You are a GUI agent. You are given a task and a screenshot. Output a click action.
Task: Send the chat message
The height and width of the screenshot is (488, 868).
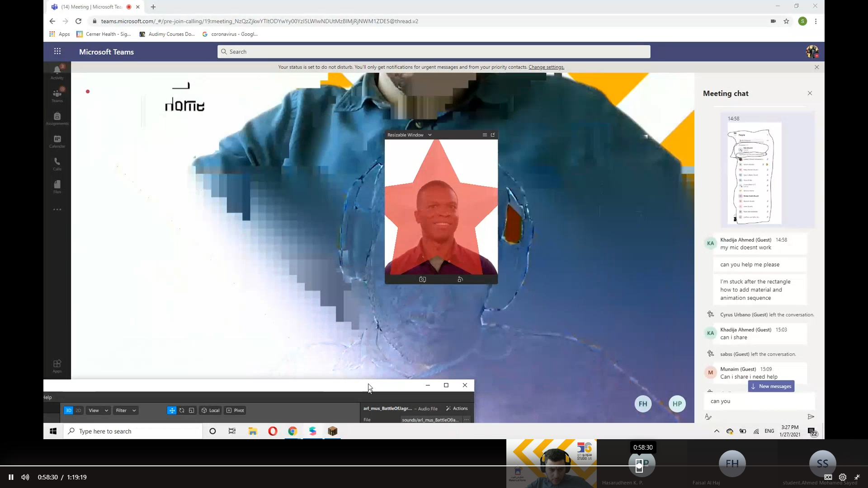pyautogui.click(x=811, y=417)
